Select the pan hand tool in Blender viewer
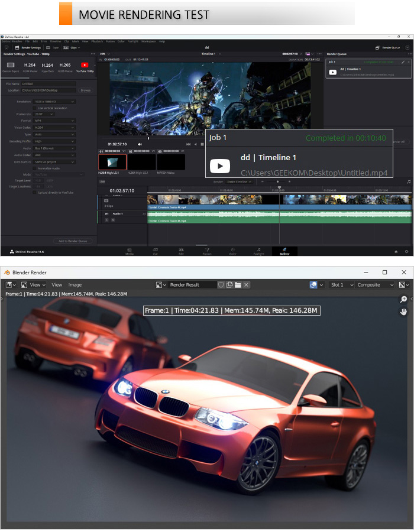This screenshot has width=414, height=532. point(404,312)
